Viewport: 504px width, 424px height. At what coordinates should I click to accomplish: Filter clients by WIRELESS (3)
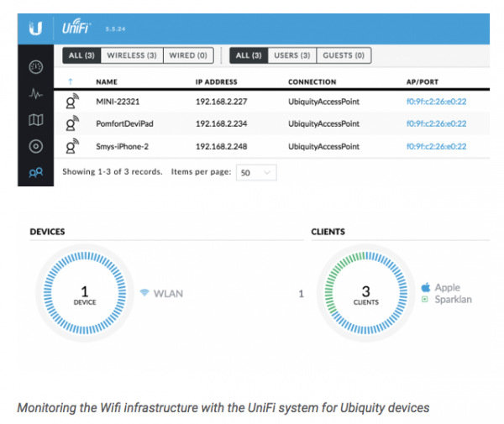[132, 56]
